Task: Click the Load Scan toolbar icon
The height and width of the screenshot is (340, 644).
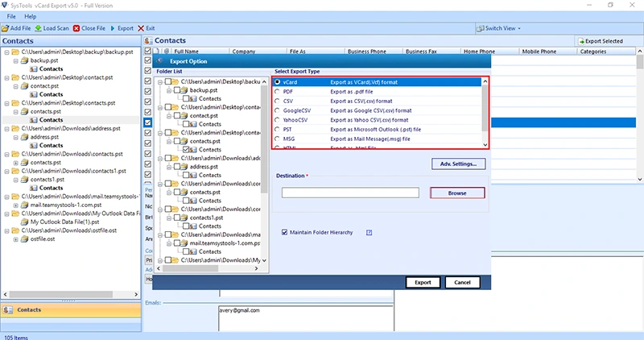Action: click(38, 28)
